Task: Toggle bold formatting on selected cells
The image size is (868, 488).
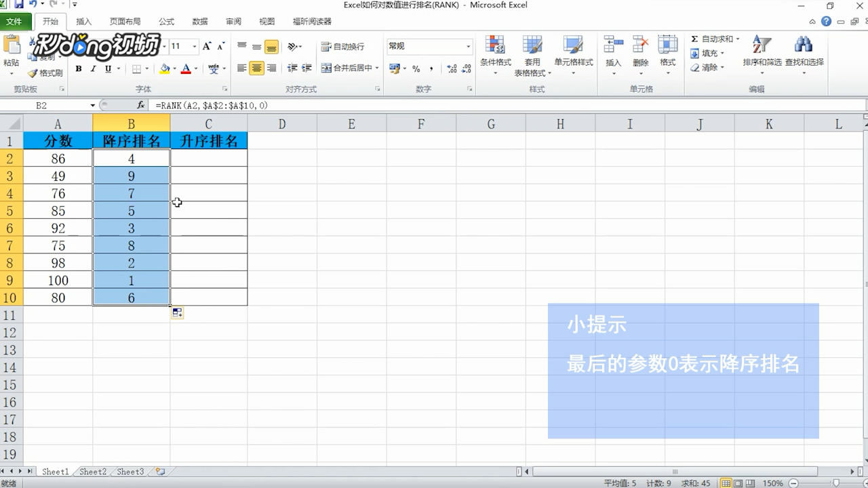Action: [79, 68]
